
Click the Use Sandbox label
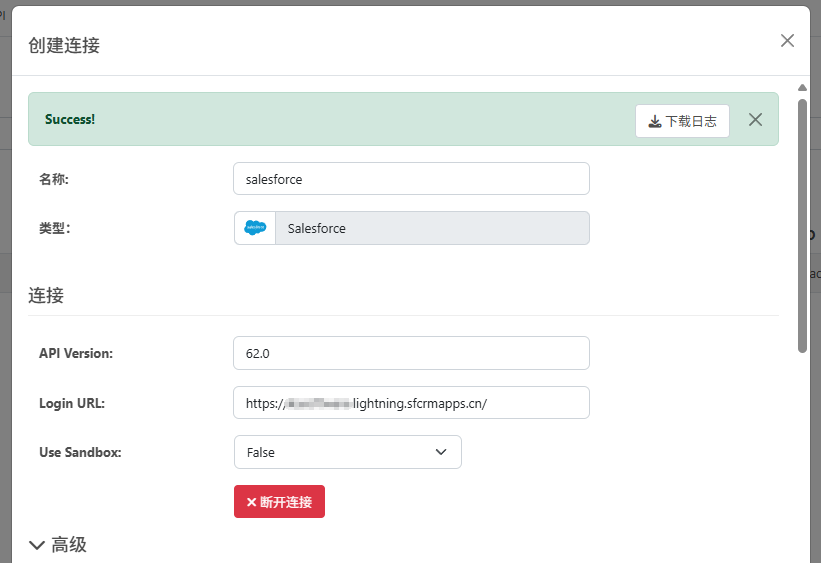pos(80,452)
